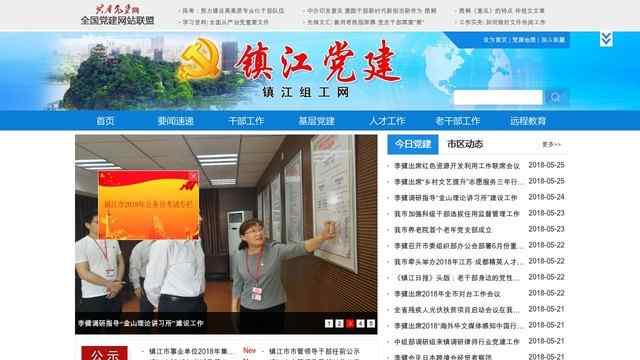Open news about 全省残疾人光伏扶贫项目启动会议
The width and height of the screenshot is (640, 360).
[x=457, y=310]
